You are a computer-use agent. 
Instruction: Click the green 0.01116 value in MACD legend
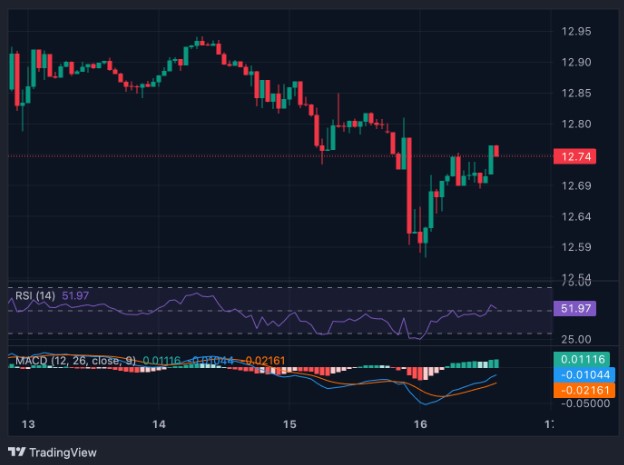pyautogui.click(x=162, y=361)
